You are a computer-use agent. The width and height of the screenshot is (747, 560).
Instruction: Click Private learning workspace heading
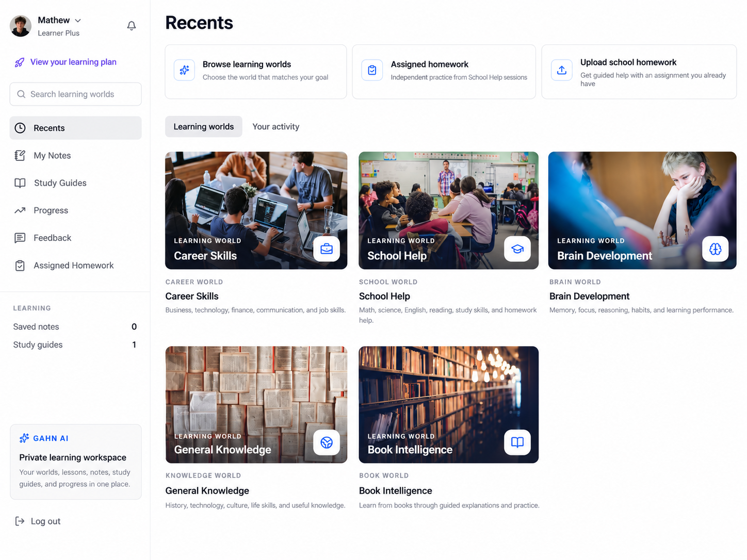coord(73,457)
